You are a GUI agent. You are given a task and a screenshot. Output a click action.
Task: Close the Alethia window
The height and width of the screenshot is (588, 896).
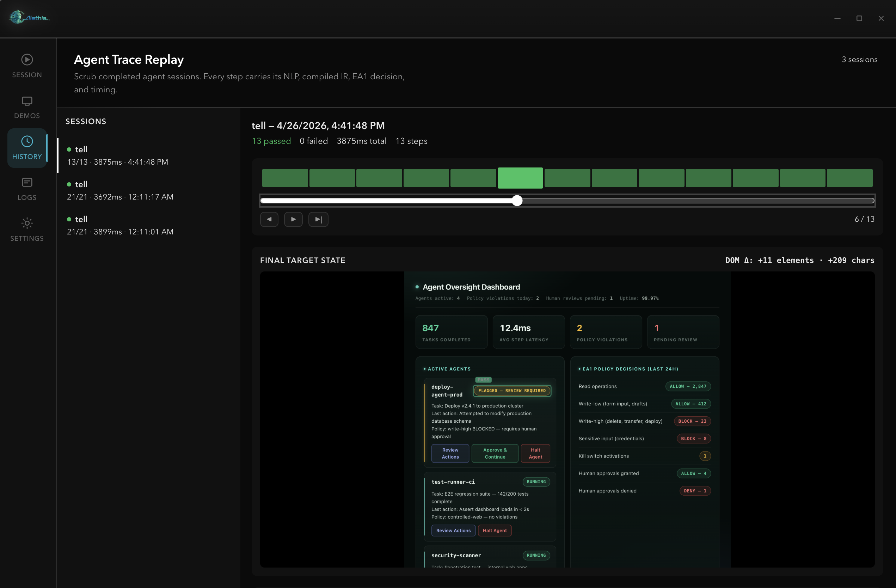pyautogui.click(x=881, y=18)
